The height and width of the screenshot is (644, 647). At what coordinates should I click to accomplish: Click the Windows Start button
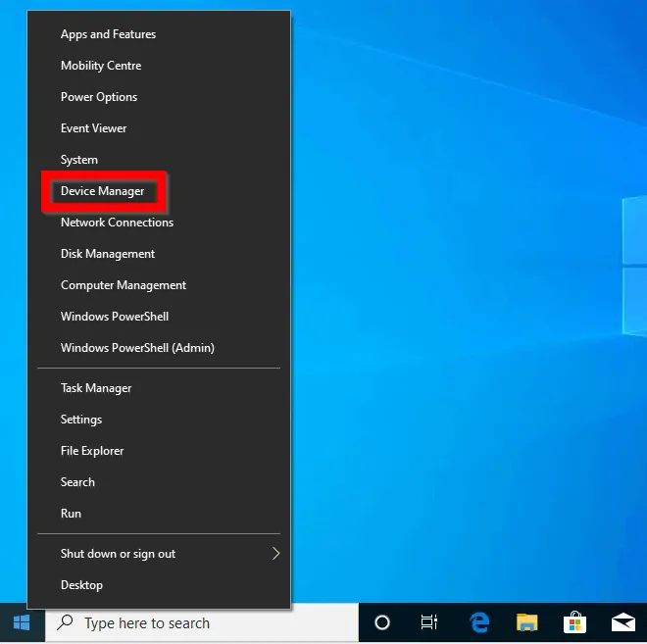pos(22,623)
